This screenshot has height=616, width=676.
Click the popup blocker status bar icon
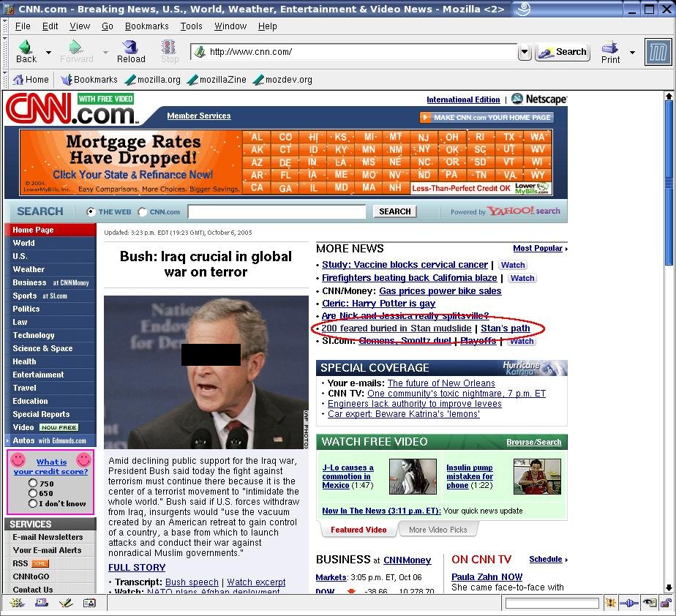coord(610,603)
